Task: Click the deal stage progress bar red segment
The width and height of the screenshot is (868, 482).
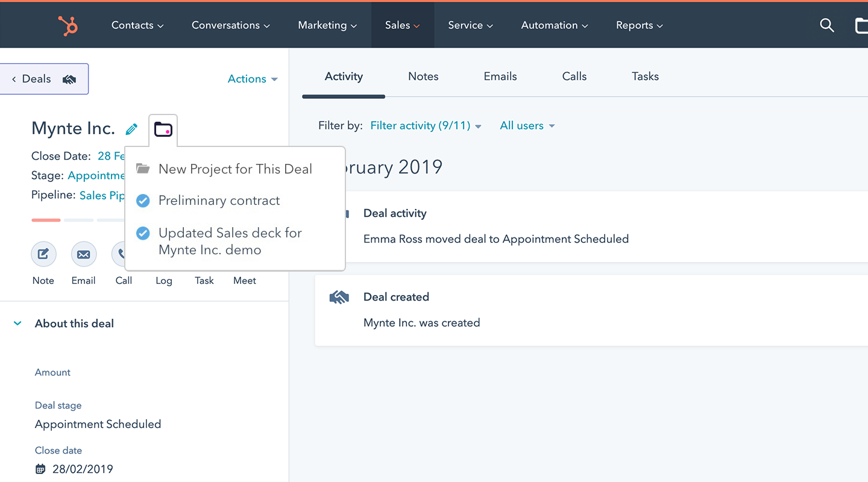Action: click(x=46, y=220)
